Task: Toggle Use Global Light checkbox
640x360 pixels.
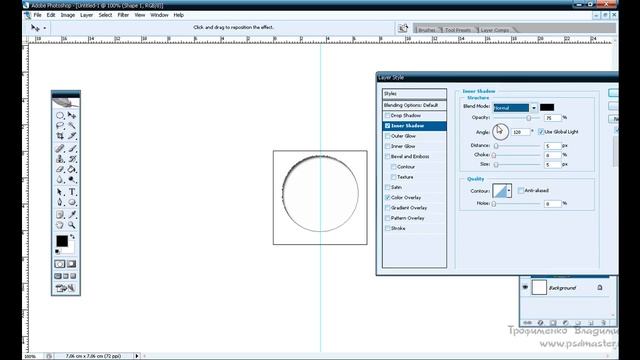Action: click(x=541, y=131)
